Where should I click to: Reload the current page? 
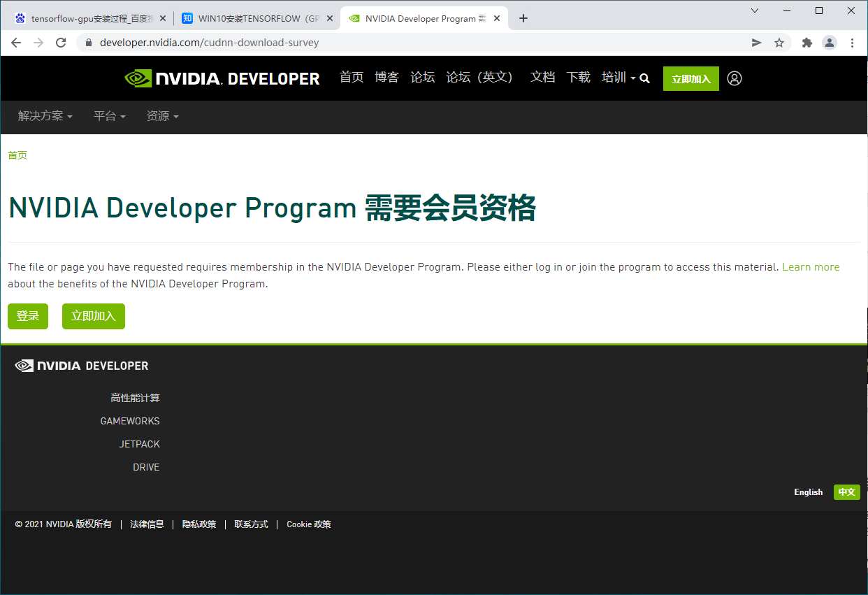click(61, 43)
